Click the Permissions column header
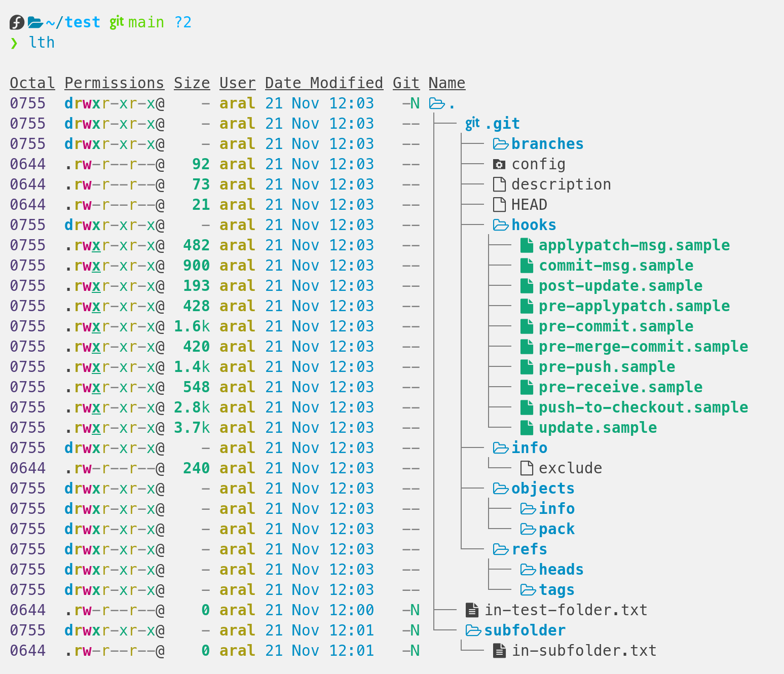This screenshot has width=784, height=674. pos(114,83)
